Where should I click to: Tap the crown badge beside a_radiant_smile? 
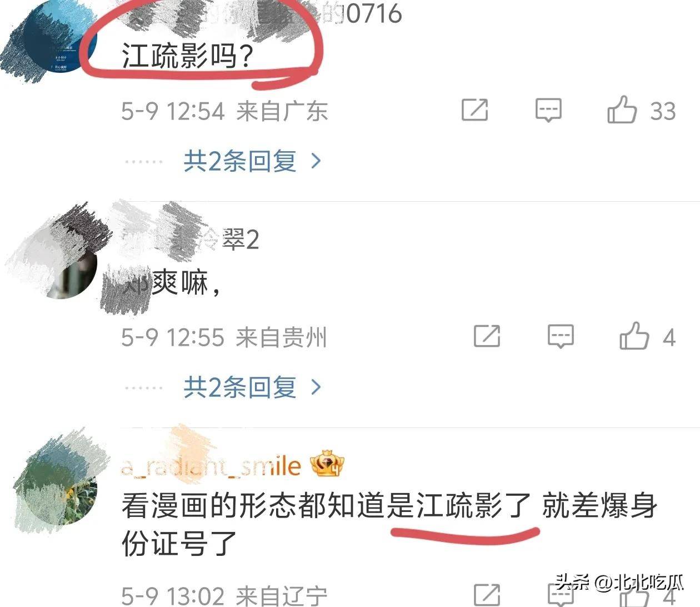pos(327,466)
